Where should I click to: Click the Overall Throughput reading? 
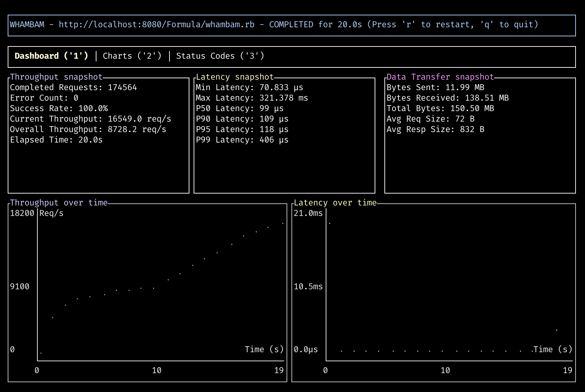click(88, 129)
